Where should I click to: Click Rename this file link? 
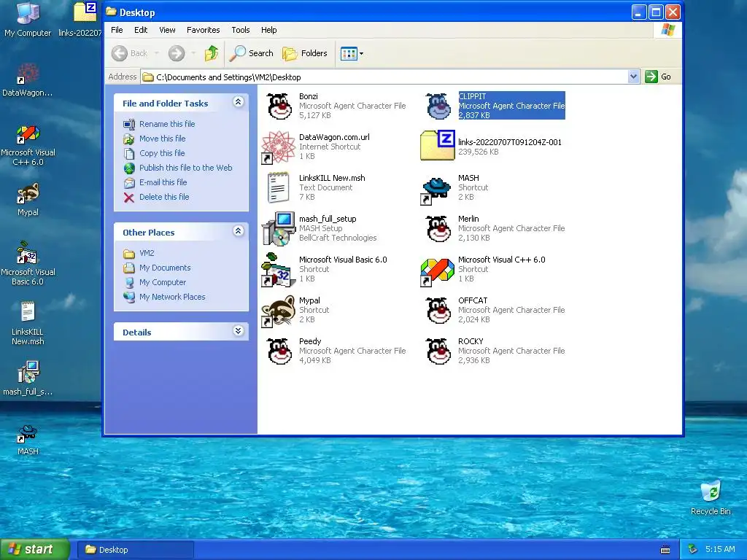(167, 124)
